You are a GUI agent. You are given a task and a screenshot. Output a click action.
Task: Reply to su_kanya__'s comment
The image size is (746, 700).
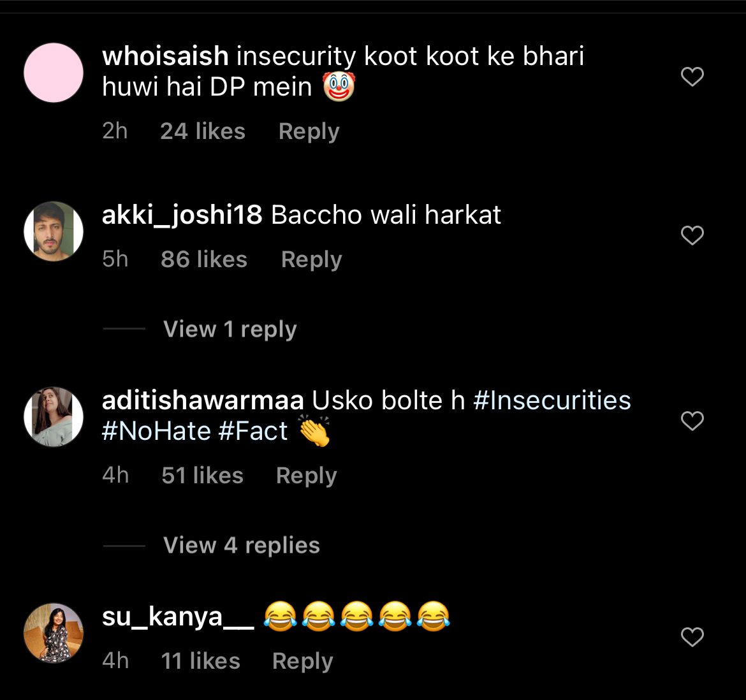click(x=302, y=661)
